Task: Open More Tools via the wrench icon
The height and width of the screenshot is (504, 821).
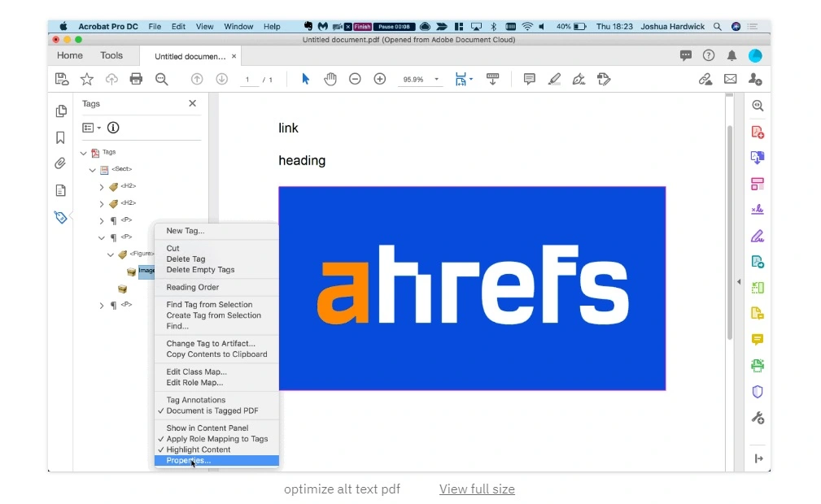Action: click(x=758, y=418)
